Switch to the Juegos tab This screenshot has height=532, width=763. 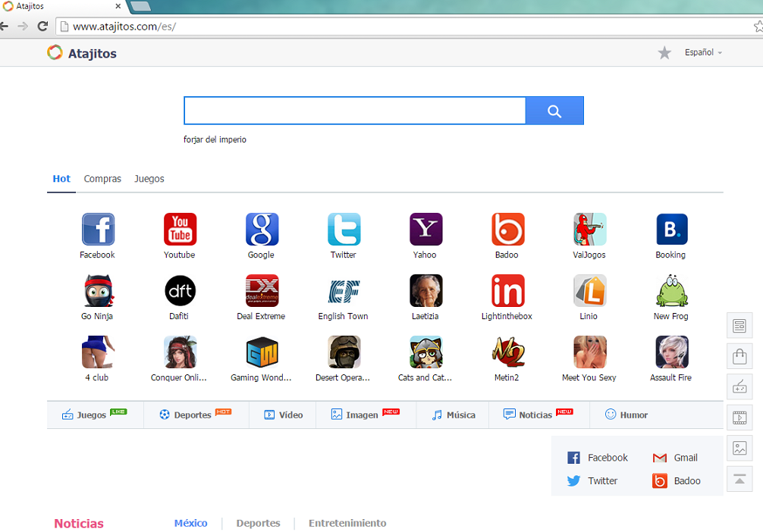[x=149, y=179]
